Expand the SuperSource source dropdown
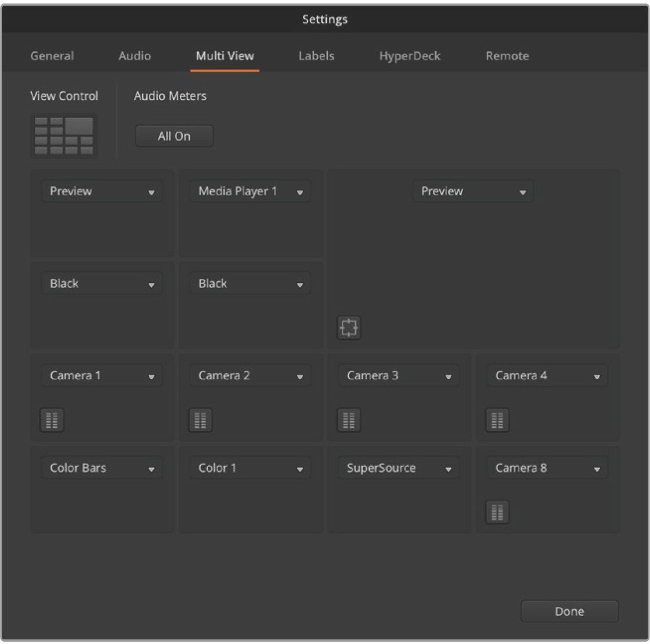Viewport: 650px width, 644px height. [x=399, y=468]
